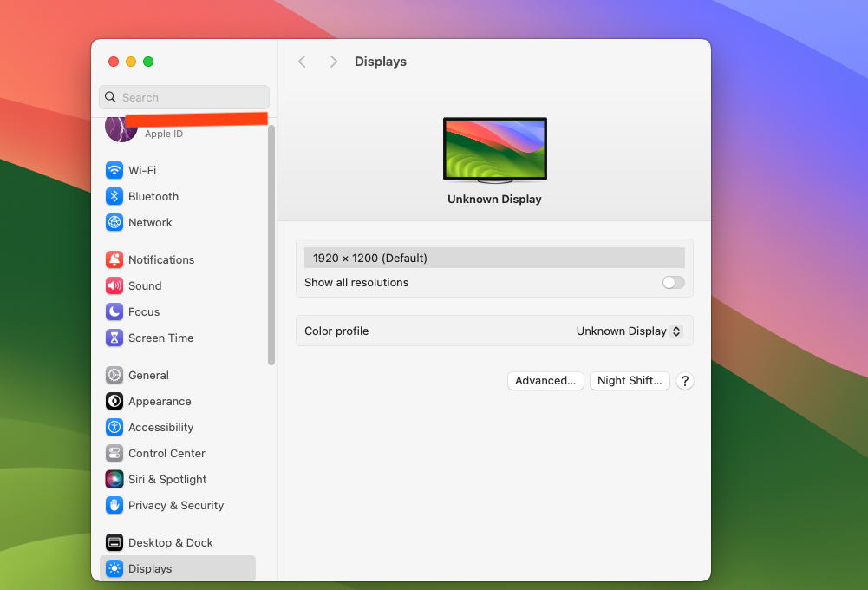Click the Accessibility icon in sidebar
This screenshot has width=868, height=590.
coord(114,427)
